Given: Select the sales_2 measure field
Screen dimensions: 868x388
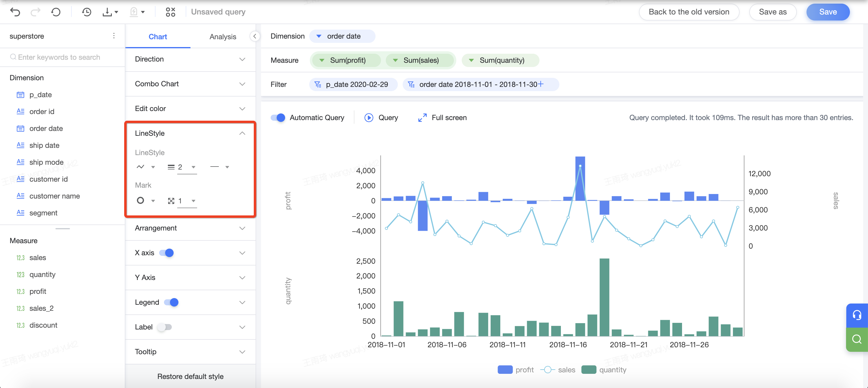Looking at the screenshot, I should pos(35,308).
